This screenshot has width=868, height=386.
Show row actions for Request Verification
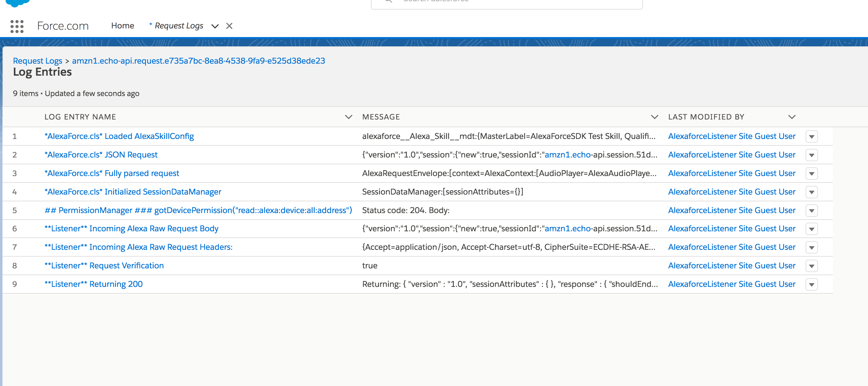(811, 266)
